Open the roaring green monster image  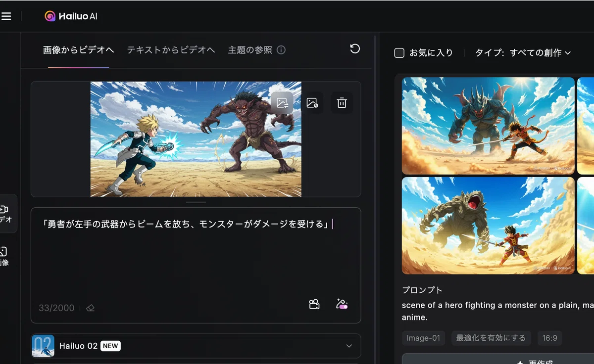pos(488,226)
